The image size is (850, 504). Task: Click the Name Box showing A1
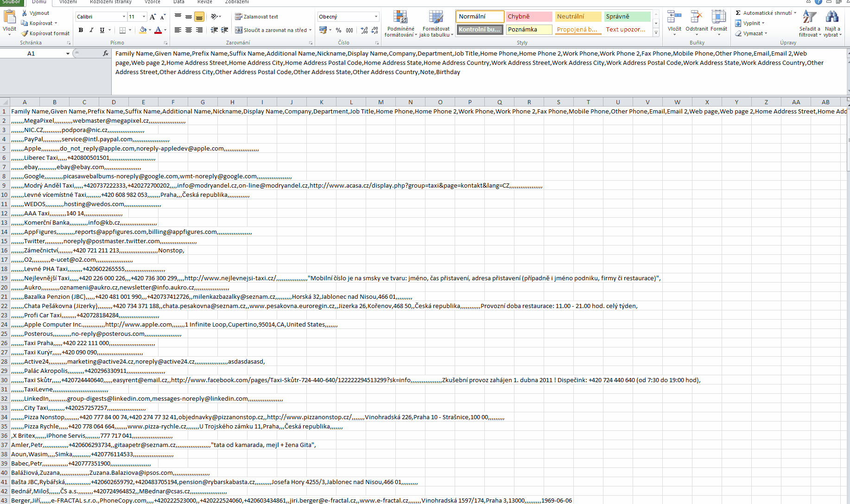[31, 54]
